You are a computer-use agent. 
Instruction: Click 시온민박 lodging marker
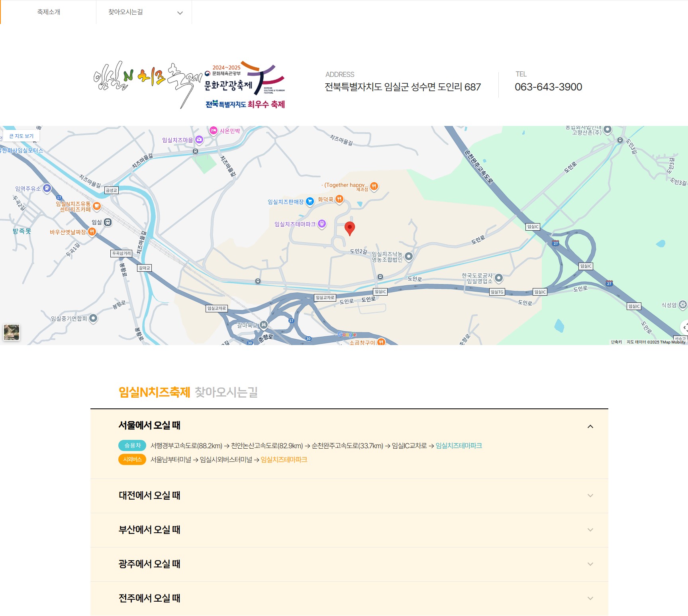(214, 131)
